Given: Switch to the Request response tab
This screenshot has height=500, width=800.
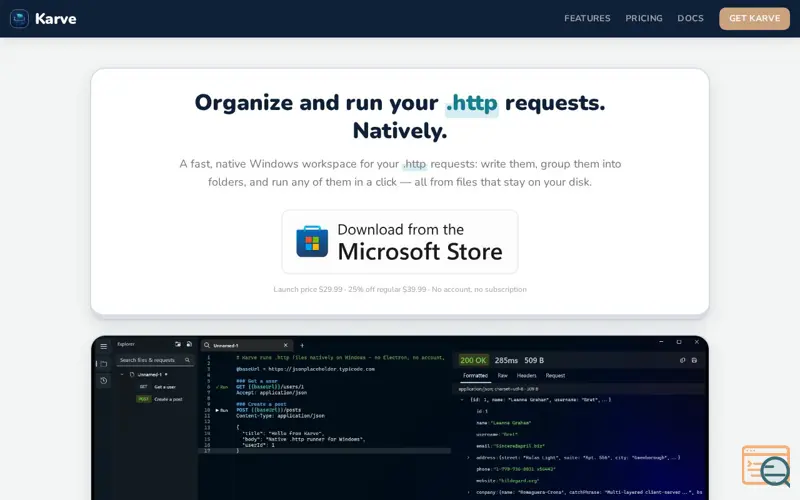Looking at the screenshot, I should 555,376.
